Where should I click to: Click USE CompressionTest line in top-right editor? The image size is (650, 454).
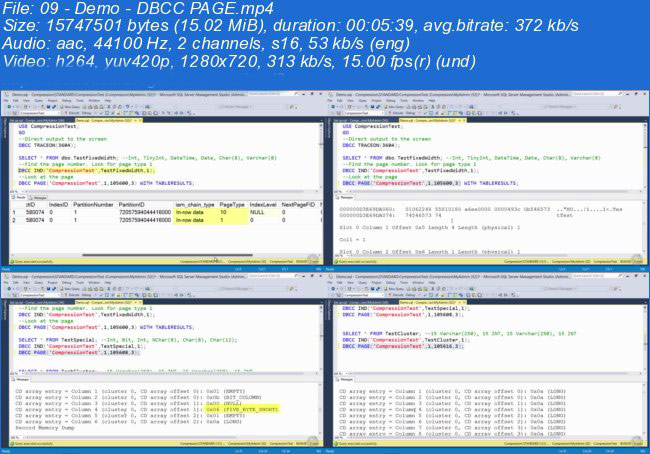[x=371, y=126]
